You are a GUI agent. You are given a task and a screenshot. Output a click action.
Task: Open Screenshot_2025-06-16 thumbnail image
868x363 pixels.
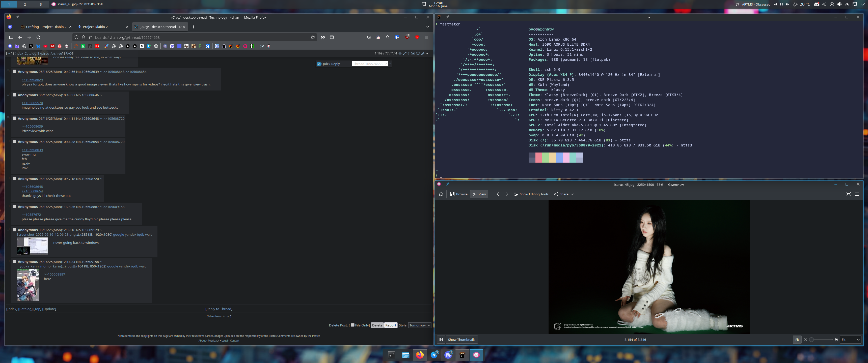(32, 246)
